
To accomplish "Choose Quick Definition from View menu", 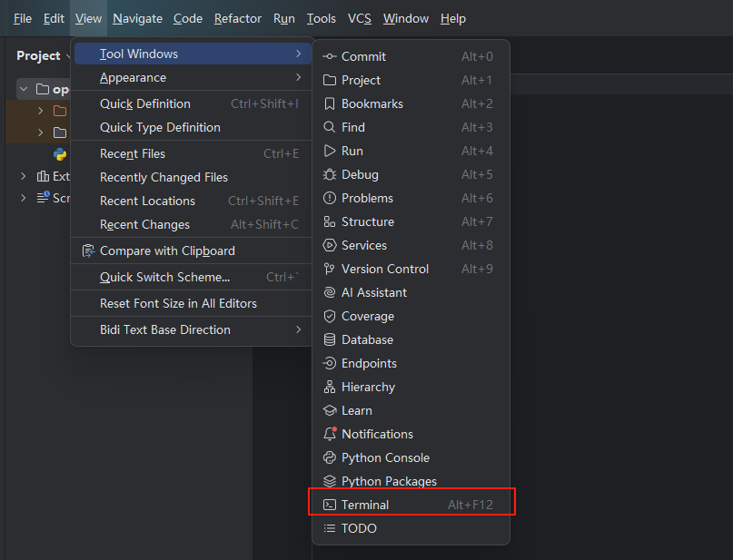I will click(x=193, y=103).
